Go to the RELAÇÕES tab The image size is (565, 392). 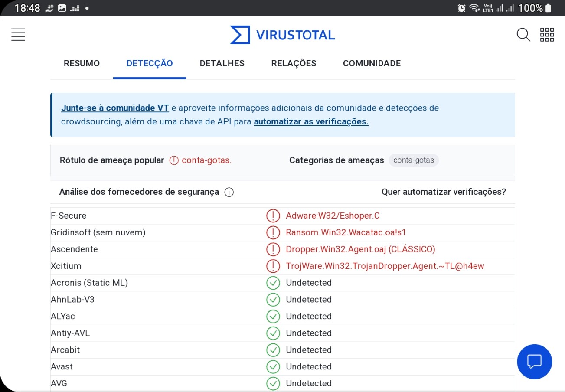[294, 63]
